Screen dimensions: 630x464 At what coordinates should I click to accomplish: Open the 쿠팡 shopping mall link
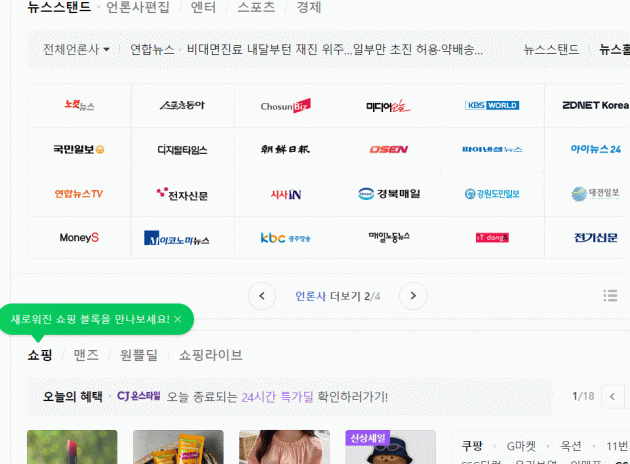coord(472,446)
